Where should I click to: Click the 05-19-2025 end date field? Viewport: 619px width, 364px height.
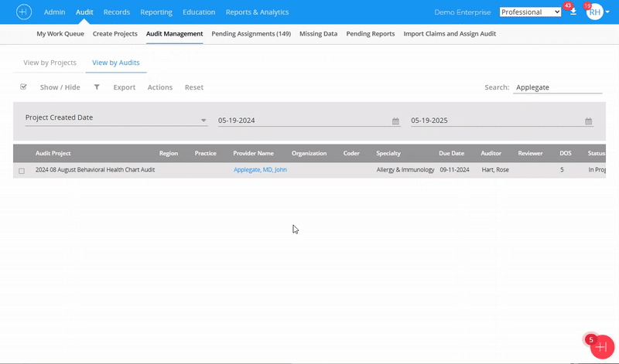501,121
